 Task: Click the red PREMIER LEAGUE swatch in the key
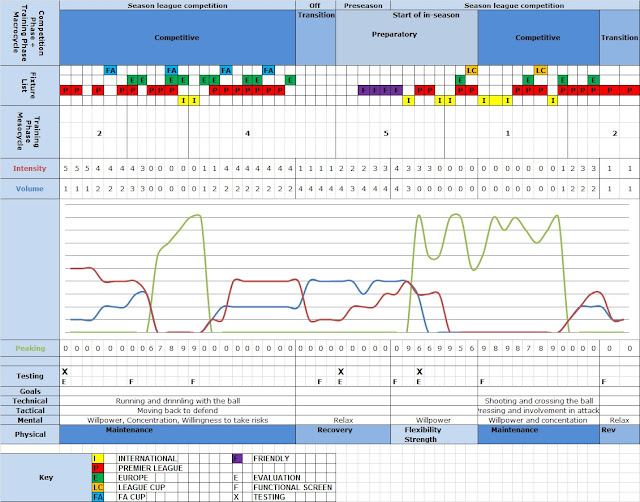point(98,468)
